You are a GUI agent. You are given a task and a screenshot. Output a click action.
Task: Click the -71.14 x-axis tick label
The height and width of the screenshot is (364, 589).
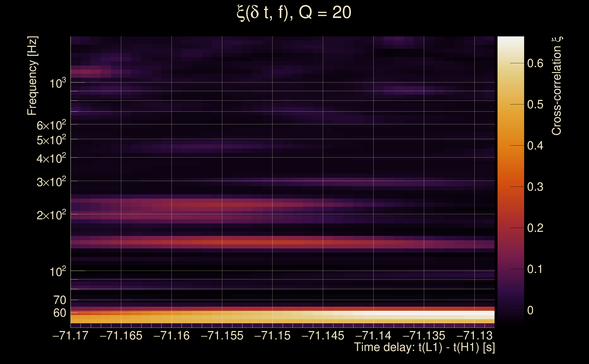click(x=373, y=336)
